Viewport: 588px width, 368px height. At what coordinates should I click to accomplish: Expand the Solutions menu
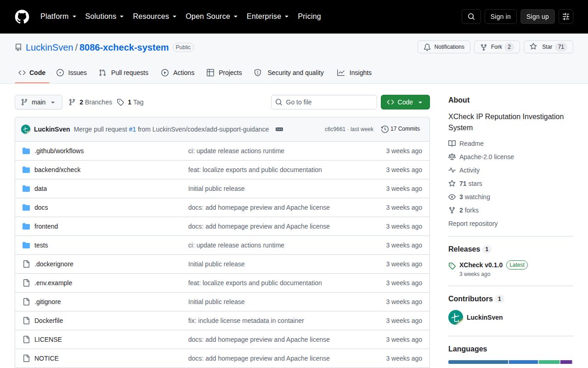[x=104, y=17]
